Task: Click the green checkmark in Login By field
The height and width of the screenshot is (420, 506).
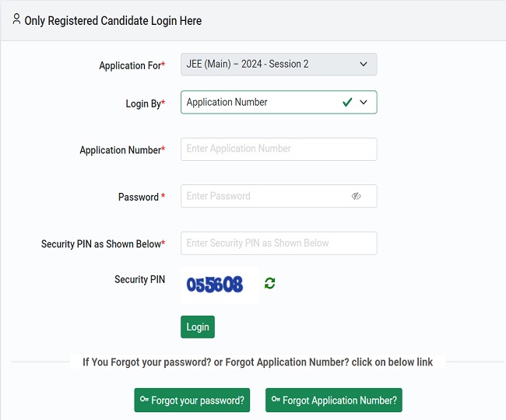Action: pos(347,103)
